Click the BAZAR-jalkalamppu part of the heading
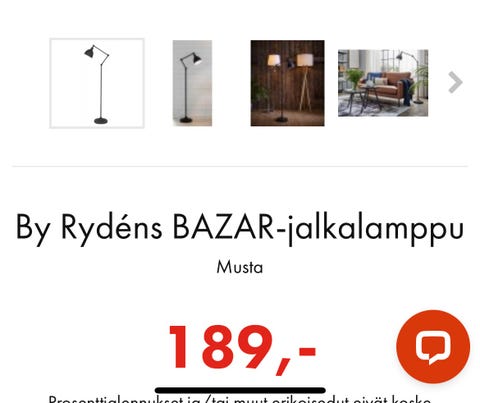The image size is (480, 403). (x=318, y=229)
